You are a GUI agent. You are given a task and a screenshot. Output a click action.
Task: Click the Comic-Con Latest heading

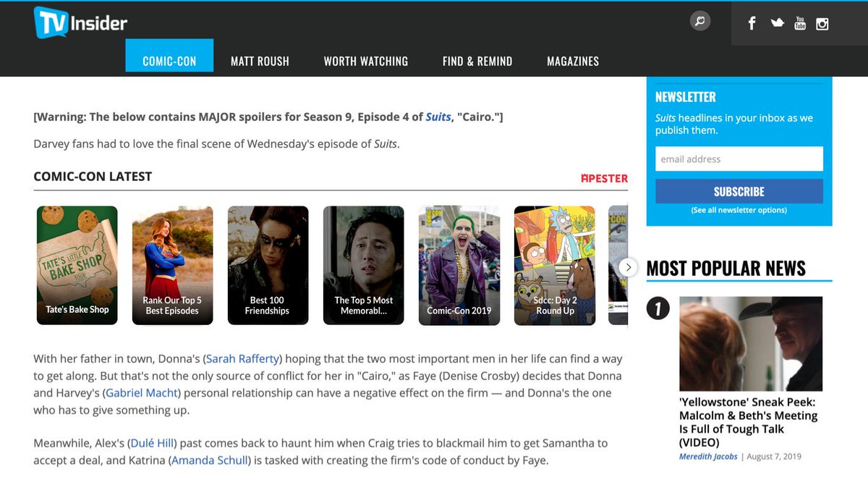point(93,177)
